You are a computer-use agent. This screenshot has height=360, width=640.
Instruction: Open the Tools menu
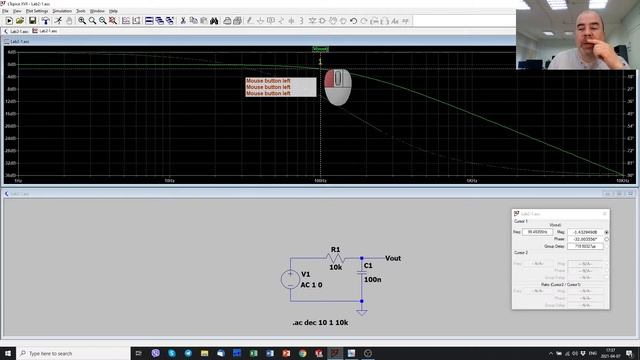coord(81,11)
